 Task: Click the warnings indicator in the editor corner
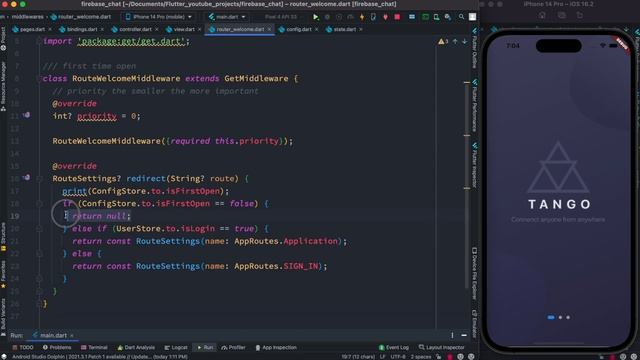[x=443, y=41]
